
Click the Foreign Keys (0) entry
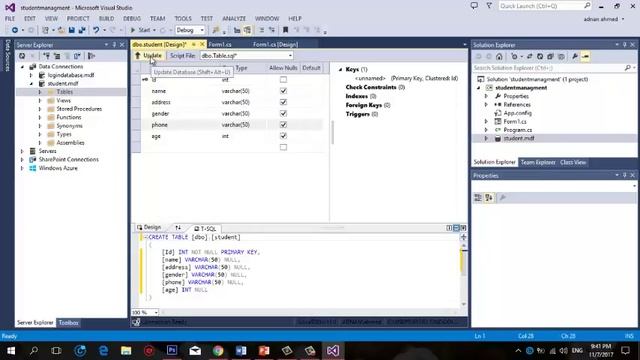point(368,105)
